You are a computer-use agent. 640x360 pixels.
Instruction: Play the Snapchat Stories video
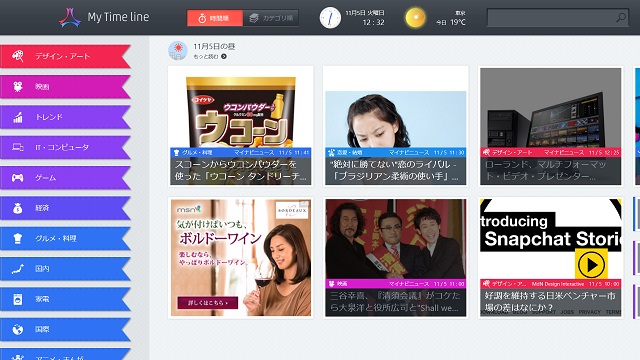(x=591, y=265)
